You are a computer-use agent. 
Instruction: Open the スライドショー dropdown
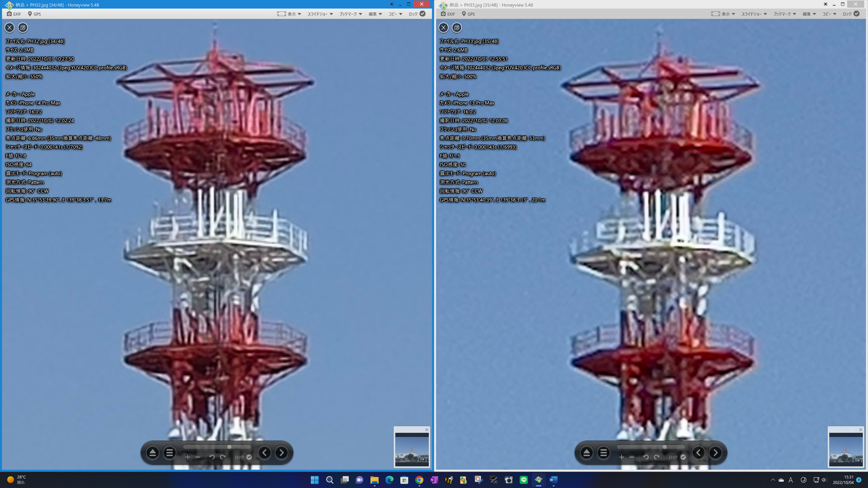point(318,14)
